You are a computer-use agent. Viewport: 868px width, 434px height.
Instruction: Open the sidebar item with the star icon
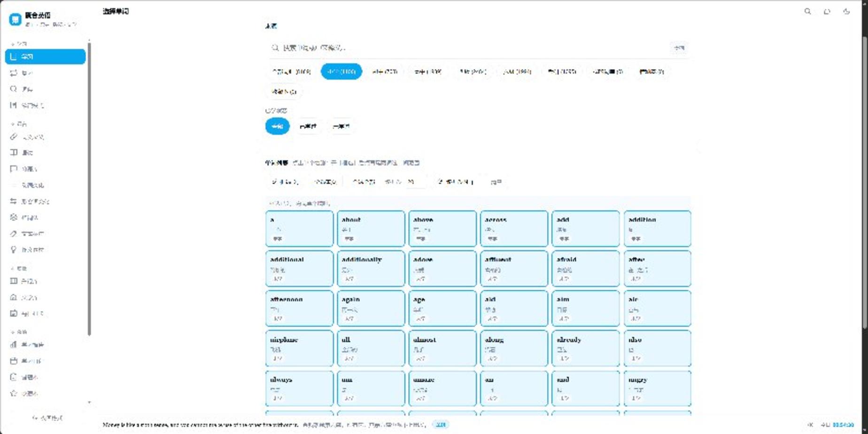(45, 394)
